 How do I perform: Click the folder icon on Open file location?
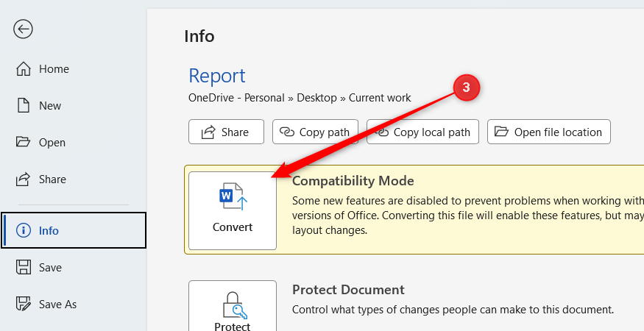coord(501,132)
